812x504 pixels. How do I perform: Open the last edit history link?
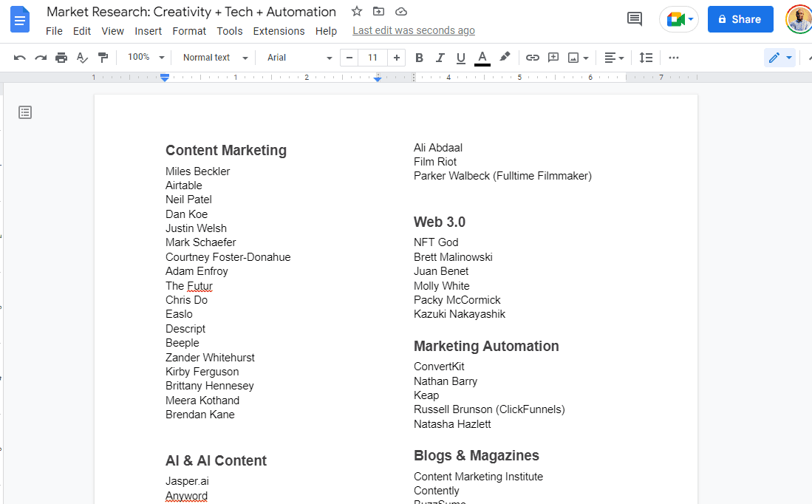pyautogui.click(x=414, y=30)
